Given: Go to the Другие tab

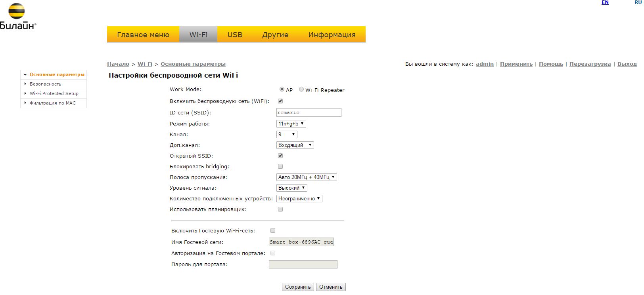Looking at the screenshot, I should tap(275, 34).
